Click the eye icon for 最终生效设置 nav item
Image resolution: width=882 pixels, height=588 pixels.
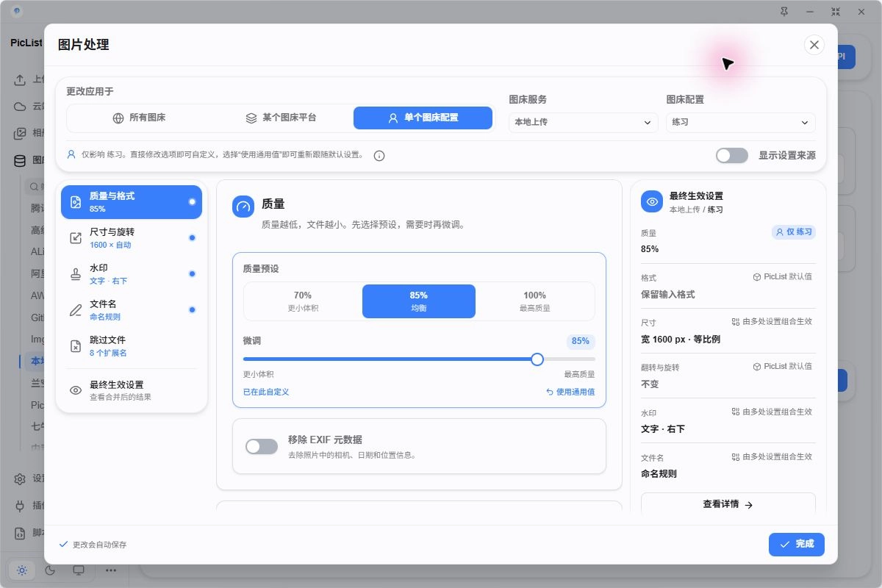pyautogui.click(x=76, y=390)
